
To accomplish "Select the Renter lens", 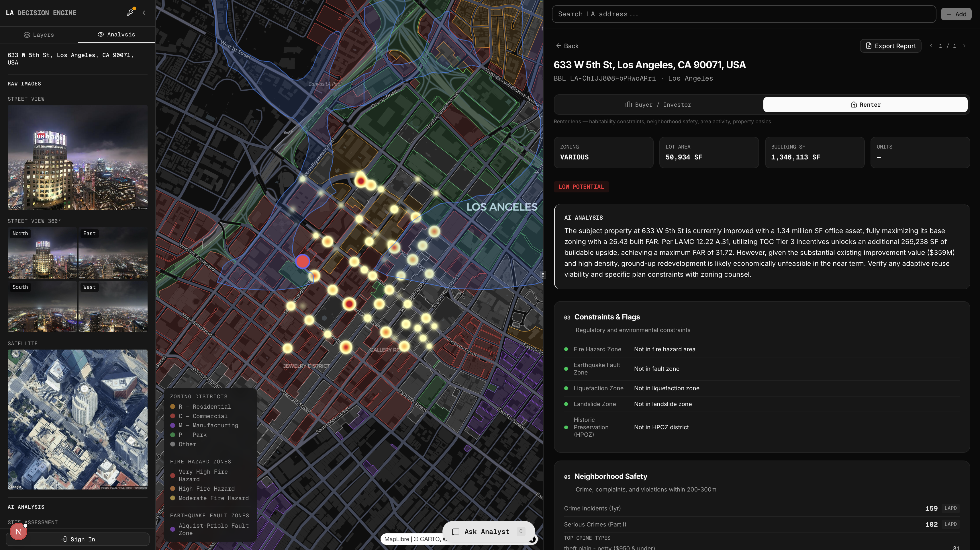I will [865, 105].
